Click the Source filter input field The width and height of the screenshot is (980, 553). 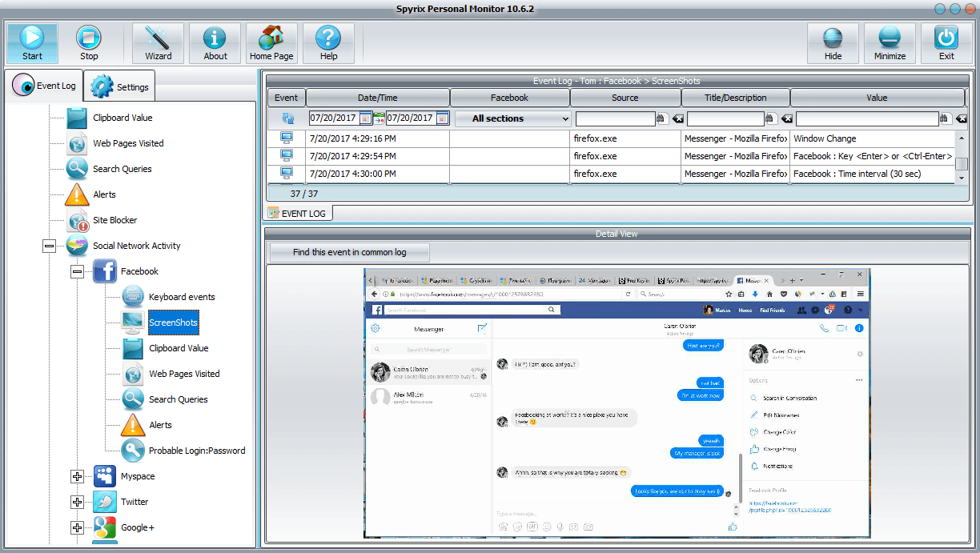pyautogui.click(x=615, y=118)
